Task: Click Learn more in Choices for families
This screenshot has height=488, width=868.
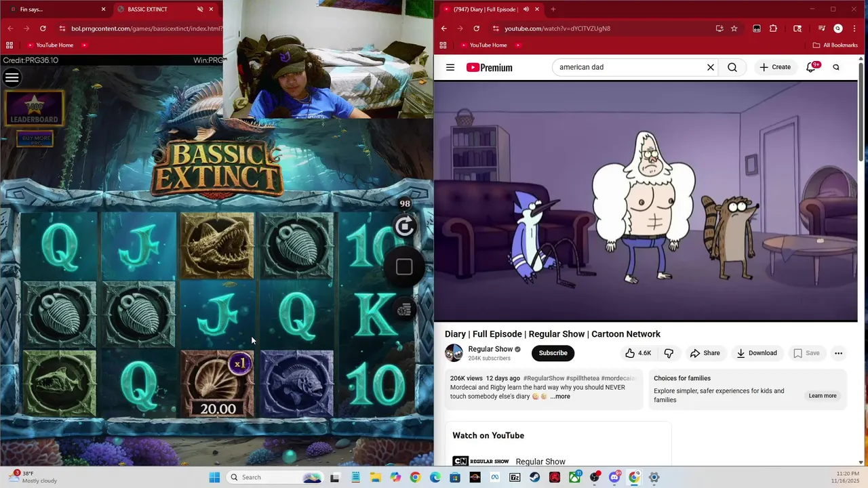Action: (823, 396)
